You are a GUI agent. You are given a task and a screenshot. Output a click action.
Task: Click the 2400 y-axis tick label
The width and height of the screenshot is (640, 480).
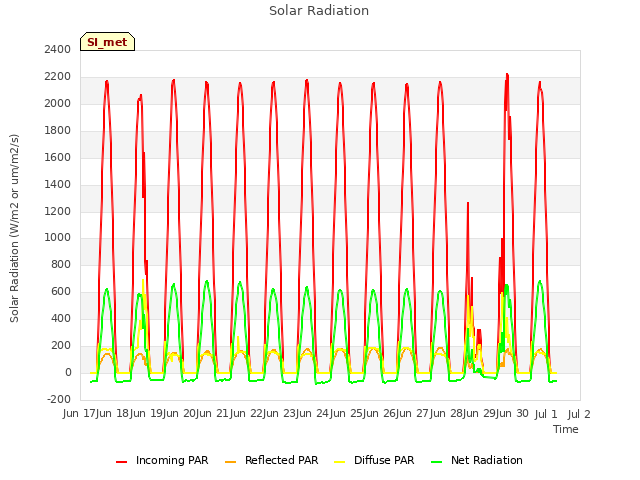click(x=58, y=49)
